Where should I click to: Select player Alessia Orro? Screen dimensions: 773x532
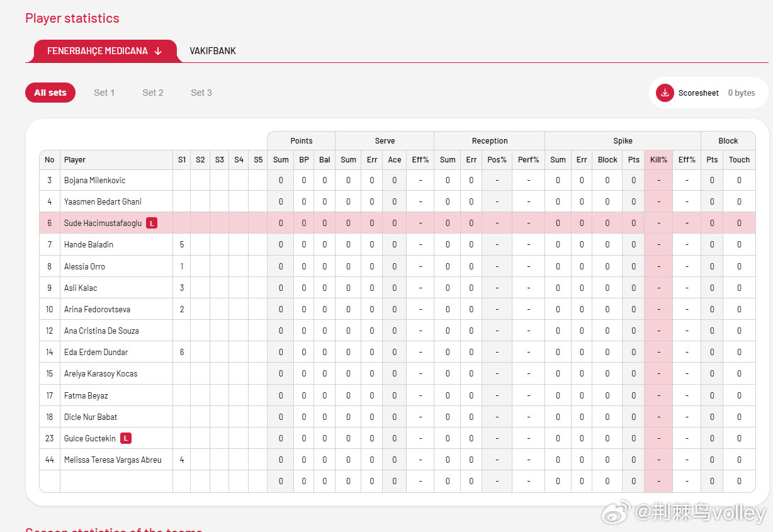point(84,266)
